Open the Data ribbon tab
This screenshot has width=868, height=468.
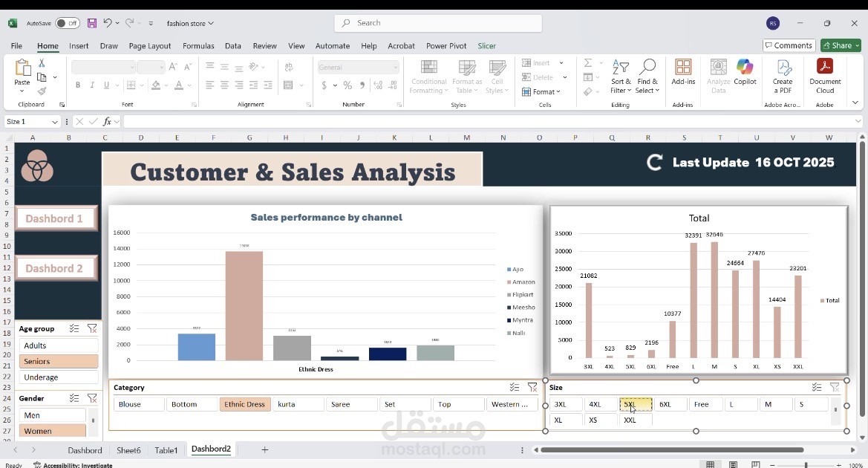232,45
